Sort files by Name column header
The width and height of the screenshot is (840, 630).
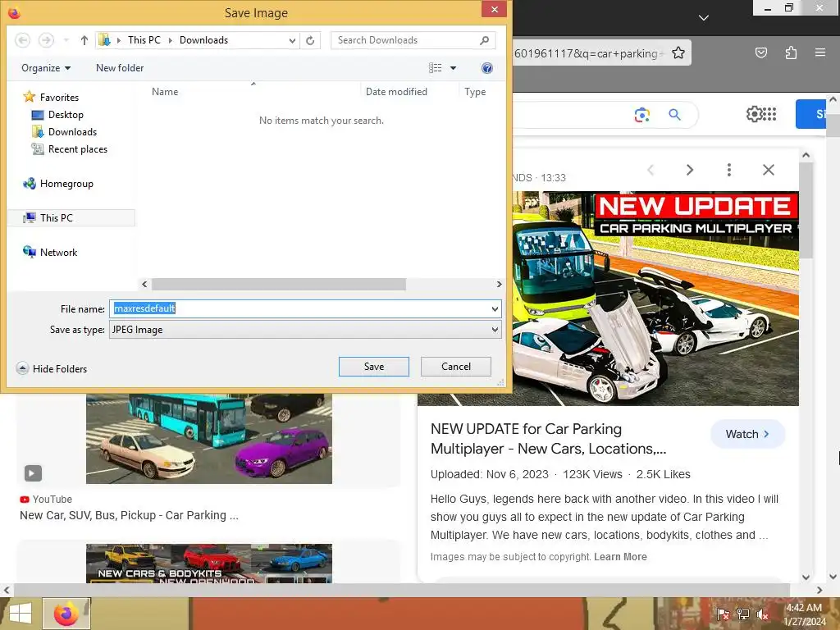[x=165, y=92]
